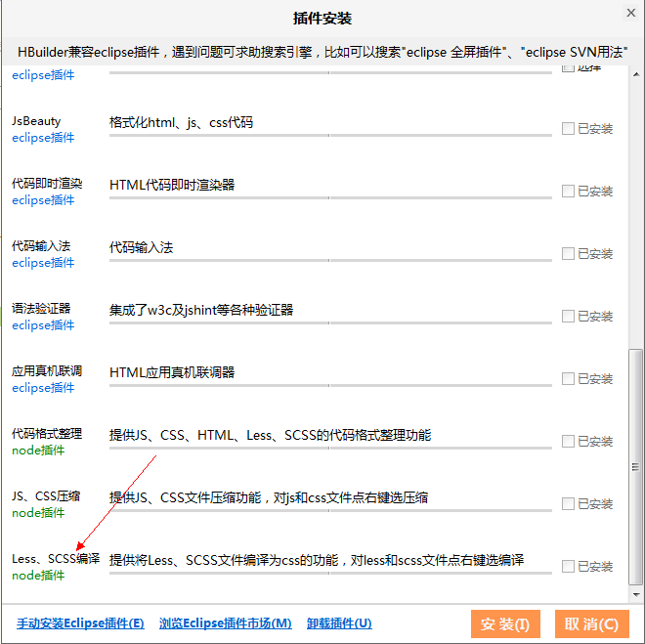This screenshot has width=645, height=644.
Task: Click description HTML应用真机联调器
Action: coord(172,372)
